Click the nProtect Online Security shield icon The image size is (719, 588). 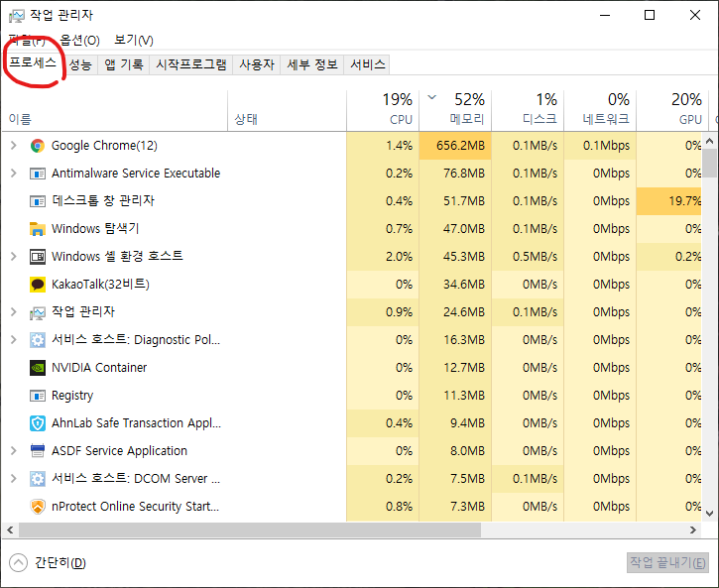(x=38, y=507)
